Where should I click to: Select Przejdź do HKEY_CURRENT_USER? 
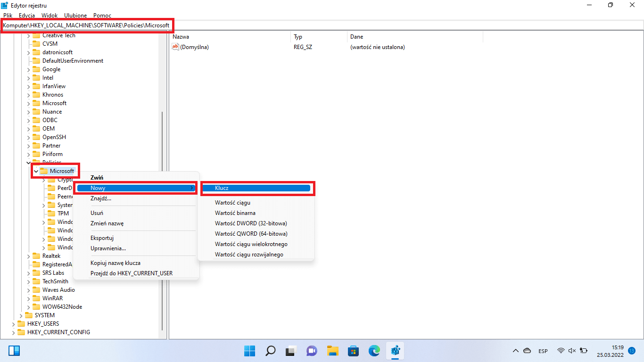[136, 273]
